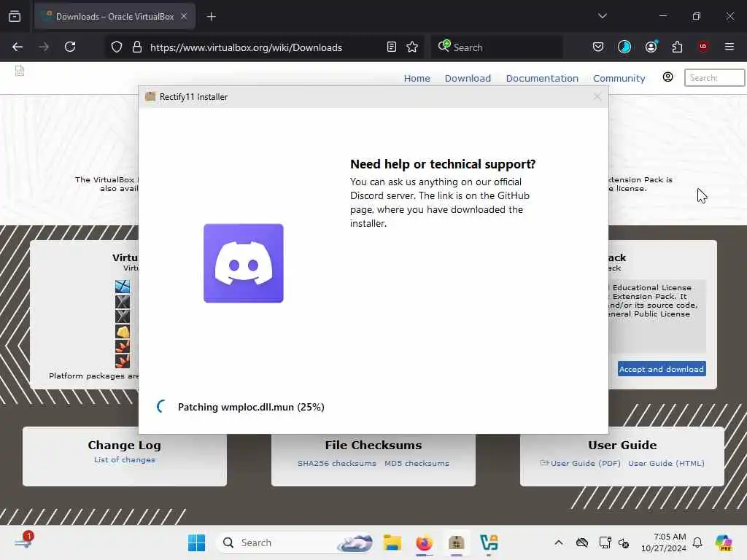Screen dimensions: 747x560
Task: Expand the list all tabs chevron
Action: pos(603,16)
